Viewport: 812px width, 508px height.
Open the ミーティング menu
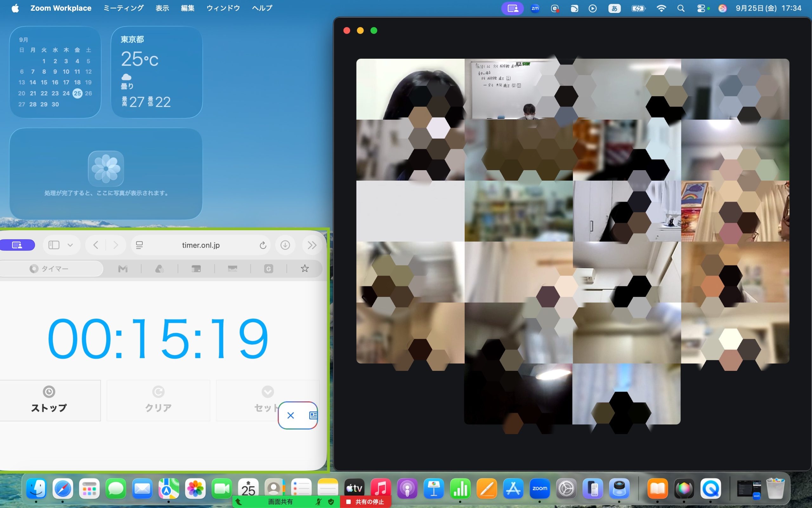coord(123,8)
